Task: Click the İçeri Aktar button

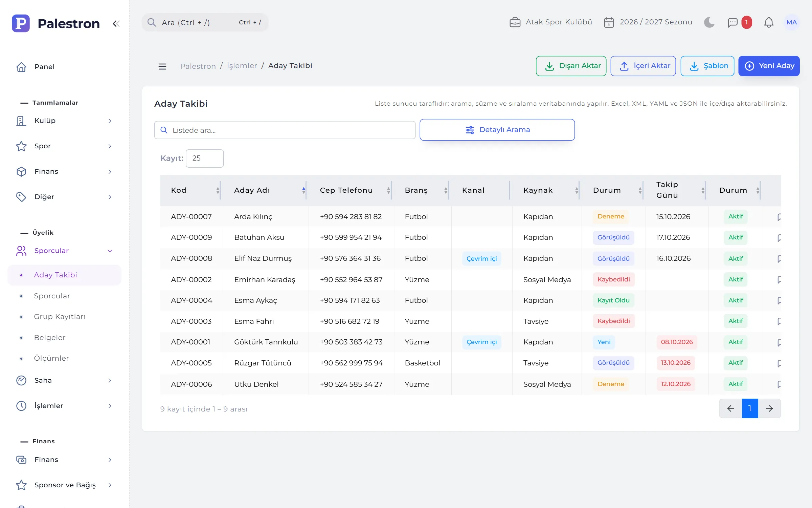Action: 643,66
